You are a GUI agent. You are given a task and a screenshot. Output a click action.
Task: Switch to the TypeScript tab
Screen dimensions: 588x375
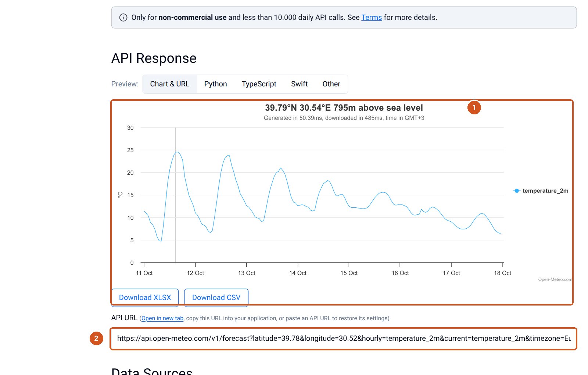(259, 84)
